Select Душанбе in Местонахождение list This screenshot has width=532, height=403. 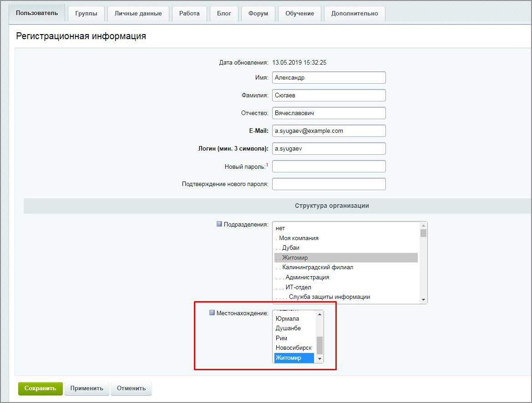294,328
